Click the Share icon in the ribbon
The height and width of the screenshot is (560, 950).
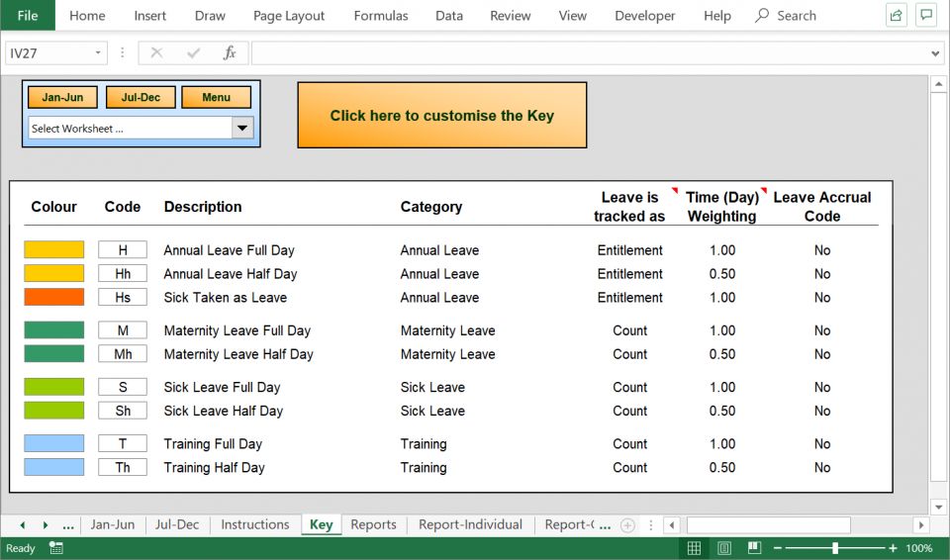[897, 15]
